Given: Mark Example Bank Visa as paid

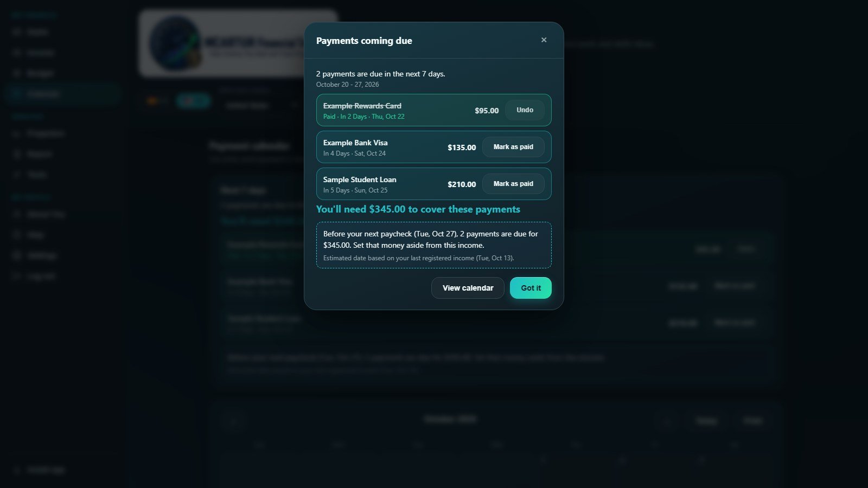Looking at the screenshot, I should click(x=513, y=147).
